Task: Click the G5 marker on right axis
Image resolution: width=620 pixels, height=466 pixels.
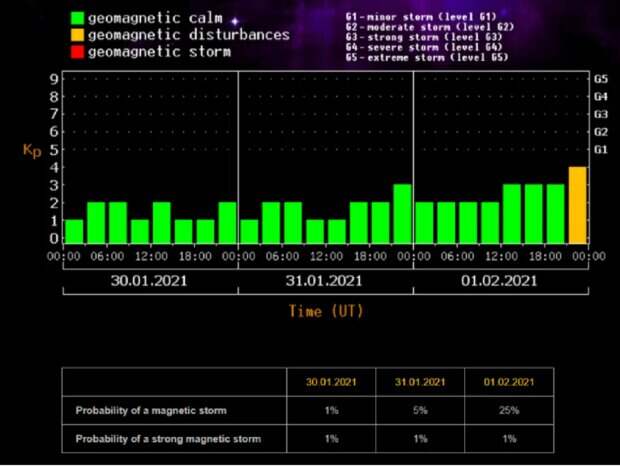Action: 600,78
